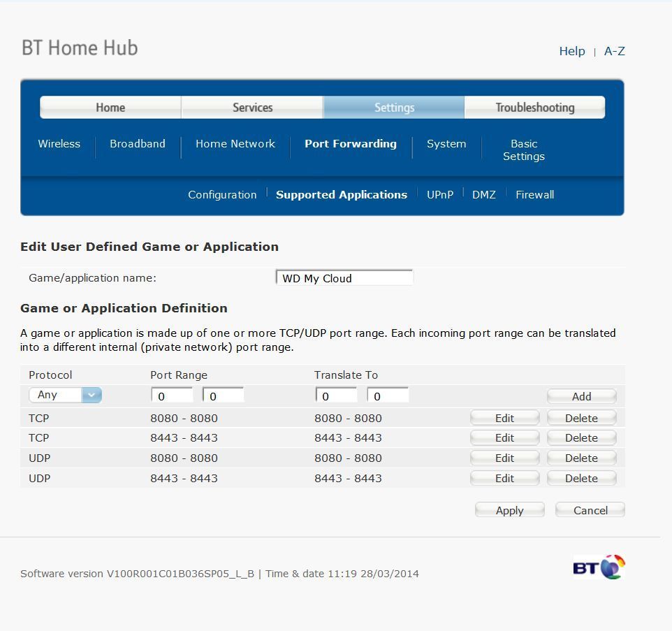Click the Port Range start field

click(x=172, y=396)
